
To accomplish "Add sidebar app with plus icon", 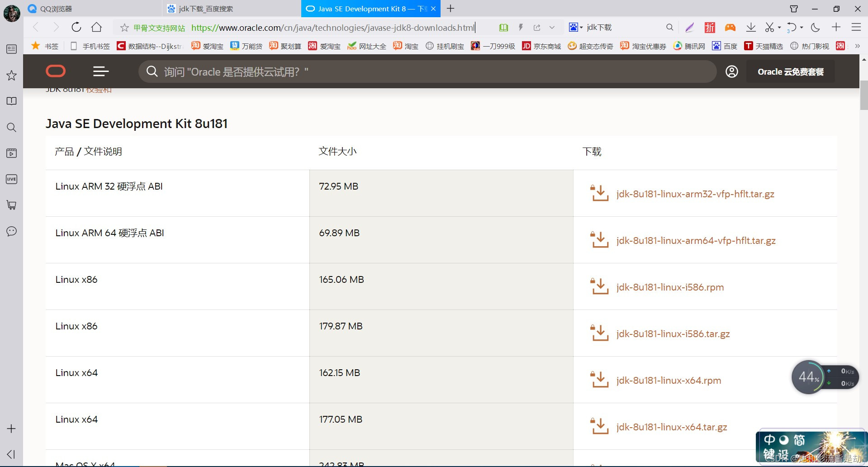I will [11, 429].
